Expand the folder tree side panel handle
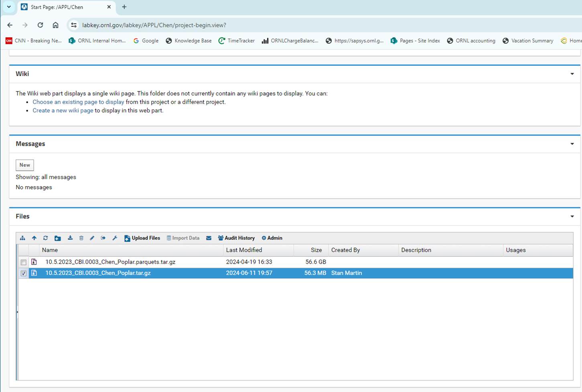582x392 pixels. pos(17,312)
